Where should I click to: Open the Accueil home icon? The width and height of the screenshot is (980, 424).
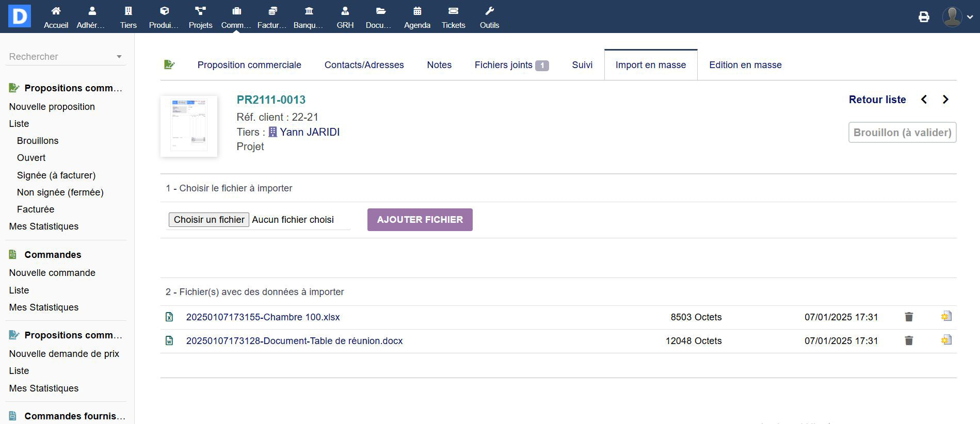coord(56,11)
